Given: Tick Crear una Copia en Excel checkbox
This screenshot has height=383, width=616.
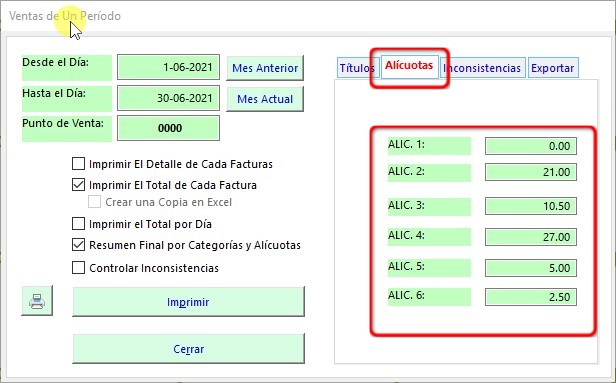Looking at the screenshot, I should [x=94, y=202].
